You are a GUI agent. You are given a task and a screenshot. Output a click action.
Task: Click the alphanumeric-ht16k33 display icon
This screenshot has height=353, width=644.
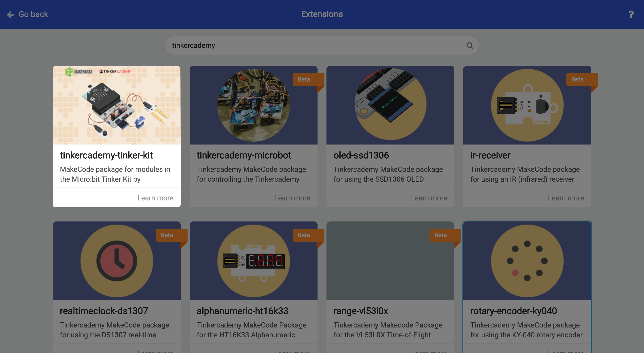(x=253, y=261)
